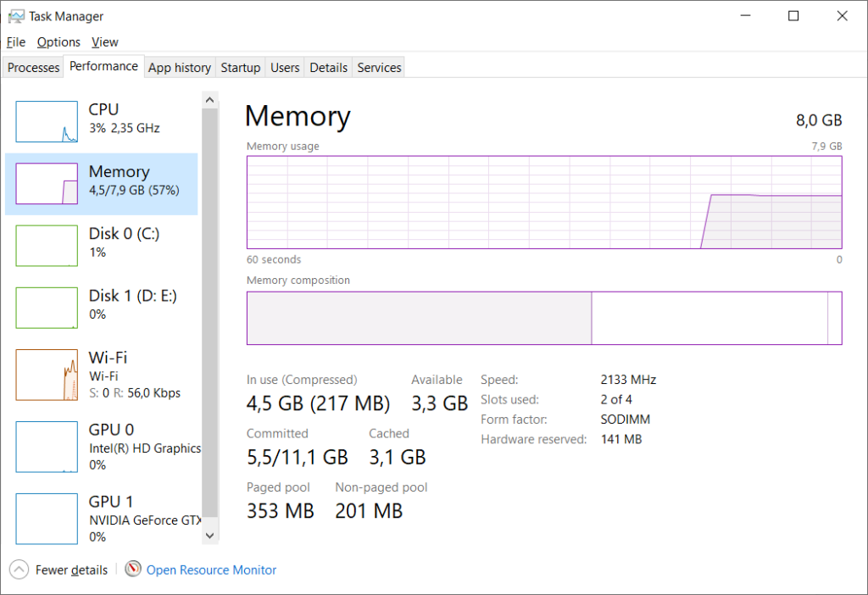Click the Memory composition bar's standby section
The width and height of the screenshot is (868, 595).
pos(709,318)
